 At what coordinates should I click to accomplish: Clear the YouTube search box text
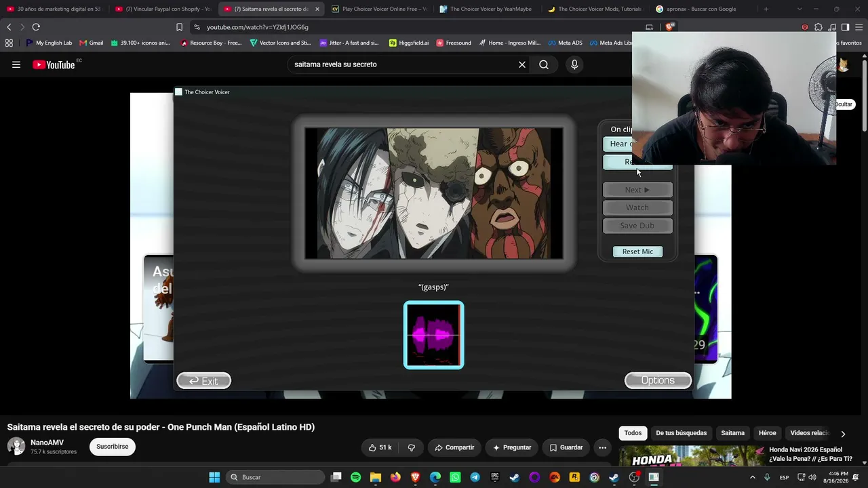click(522, 64)
